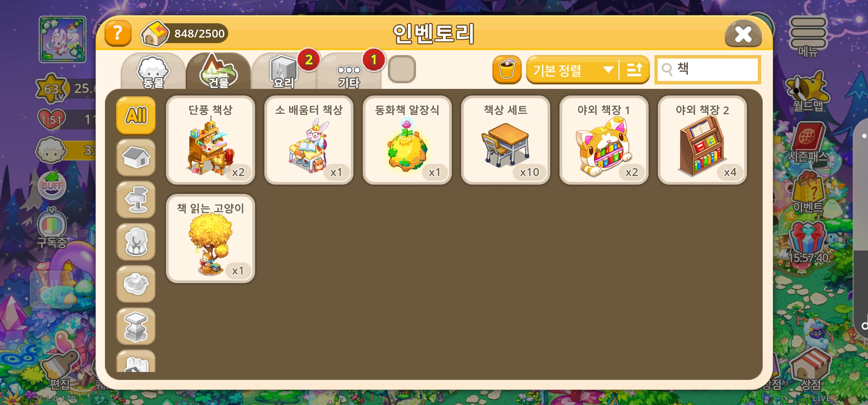
Task: Select the 책상 세트 item card
Action: (506, 140)
